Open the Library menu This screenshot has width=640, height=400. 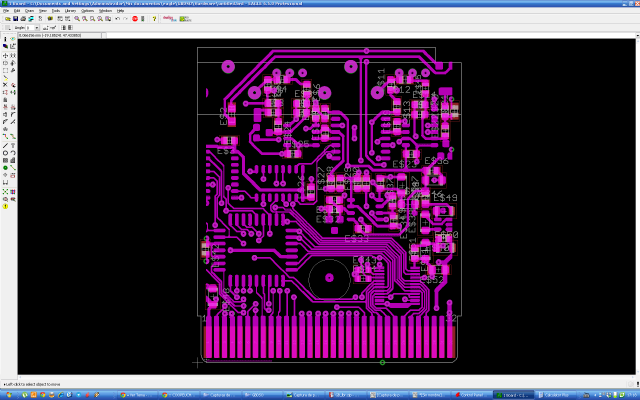click(x=70, y=10)
